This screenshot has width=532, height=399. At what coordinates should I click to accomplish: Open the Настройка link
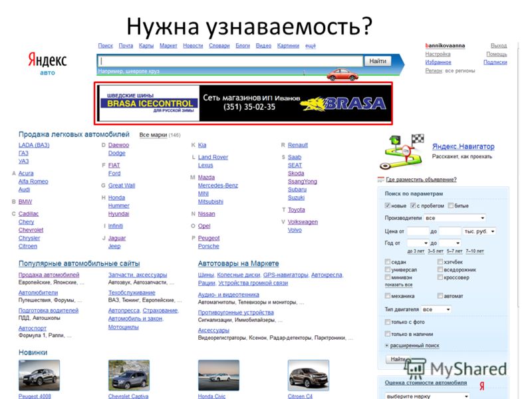pyautogui.click(x=438, y=54)
